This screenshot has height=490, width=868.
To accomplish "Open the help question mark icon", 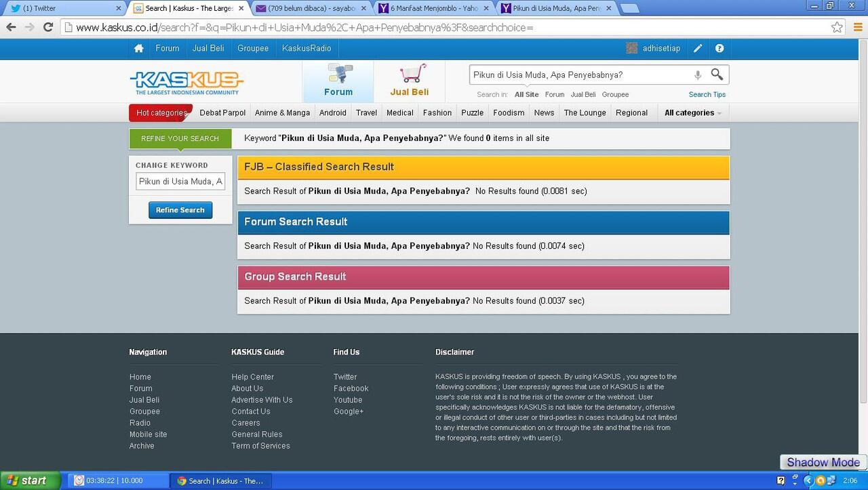I will 719,48.
